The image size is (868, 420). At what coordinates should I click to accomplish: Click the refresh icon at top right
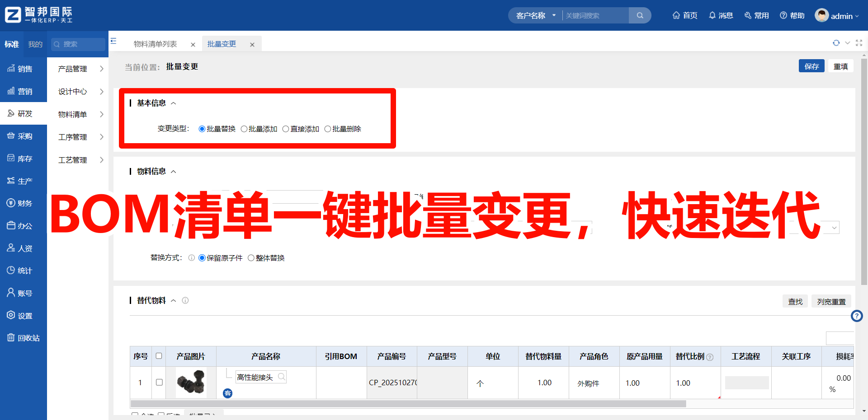pos(836,43)
